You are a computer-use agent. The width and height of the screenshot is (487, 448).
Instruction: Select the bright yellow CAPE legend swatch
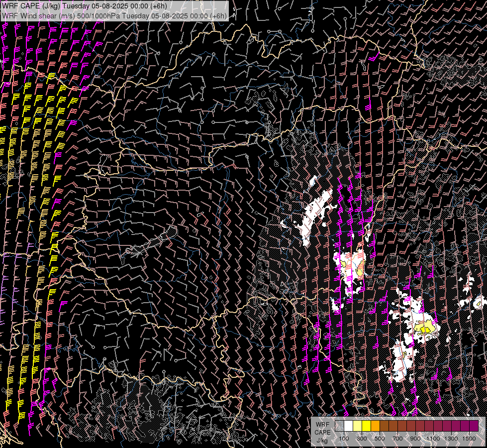pyautogui.click(x=367, y=426)
